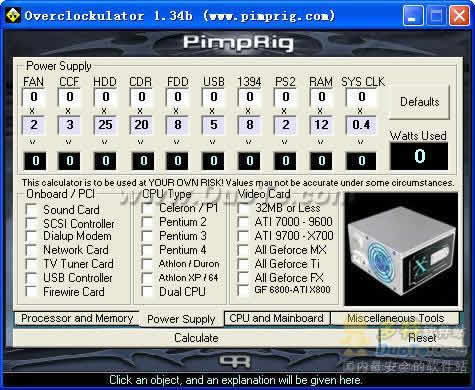Select ATI 7000 - 9600 video card

[243, 222]
